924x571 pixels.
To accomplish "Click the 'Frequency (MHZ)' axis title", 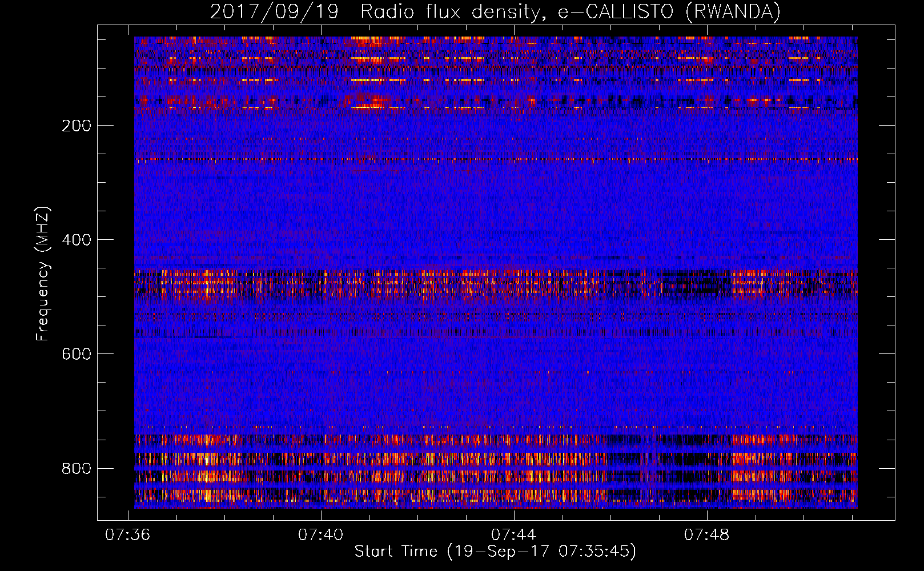I will (43, 274).
